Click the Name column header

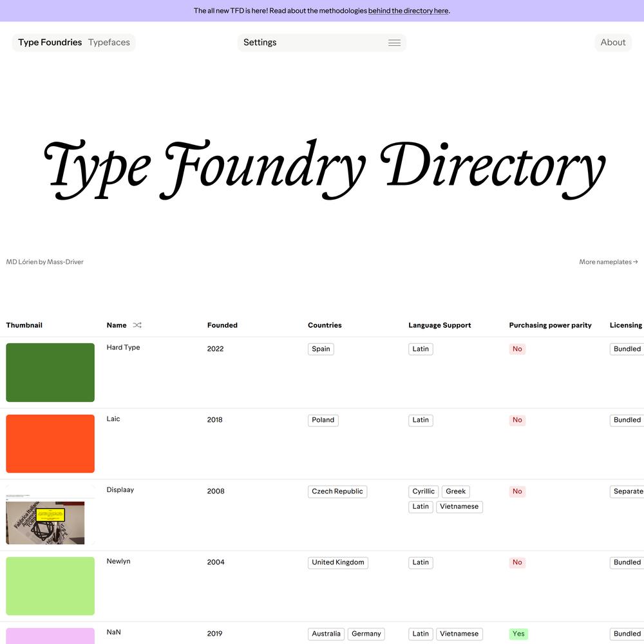117,325
